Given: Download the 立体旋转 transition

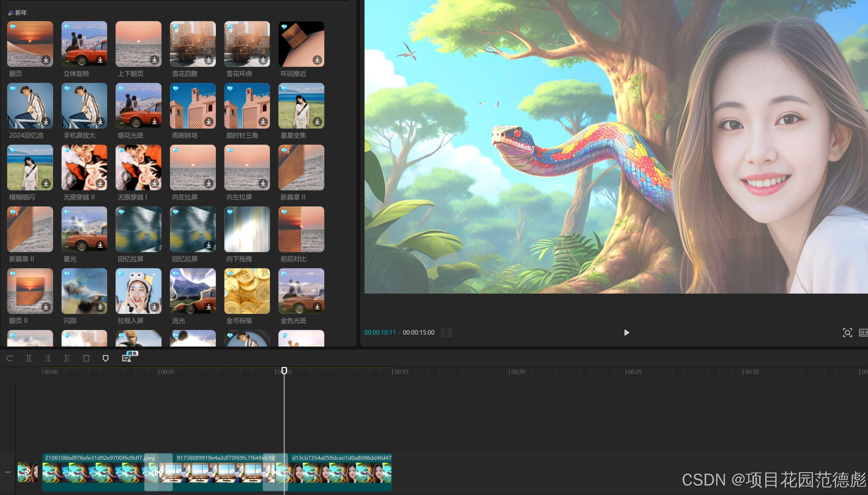Looking at the screenshot, I should [100, 60].
